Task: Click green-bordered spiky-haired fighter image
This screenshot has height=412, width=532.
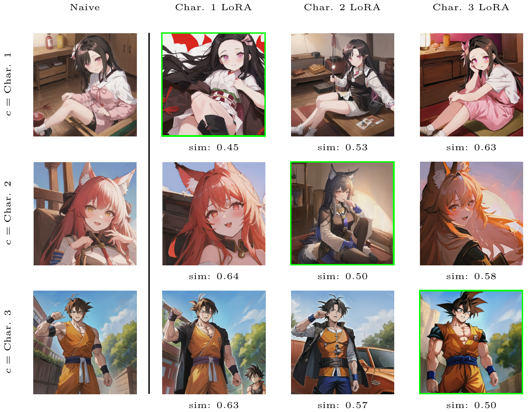Action: tap(471, 342)
